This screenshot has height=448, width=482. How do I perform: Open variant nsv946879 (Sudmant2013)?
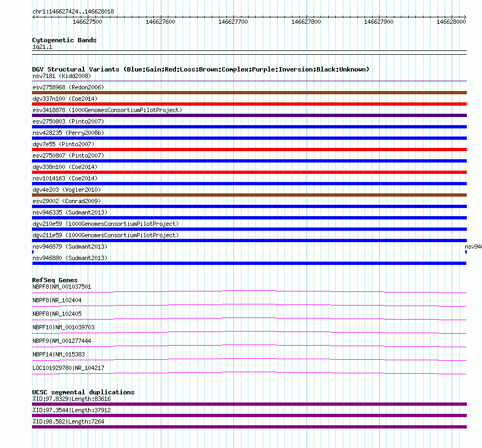[x=70, y=246]
